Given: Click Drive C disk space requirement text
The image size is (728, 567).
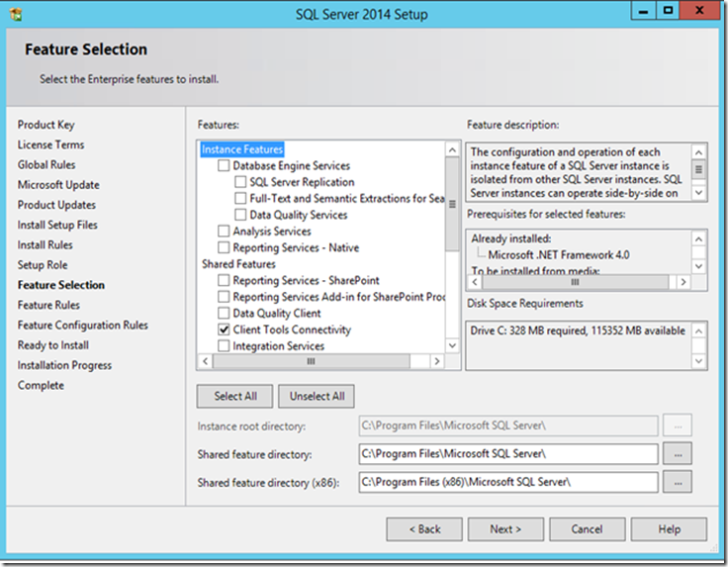Looking at the screenshot, I should [578, 331].
